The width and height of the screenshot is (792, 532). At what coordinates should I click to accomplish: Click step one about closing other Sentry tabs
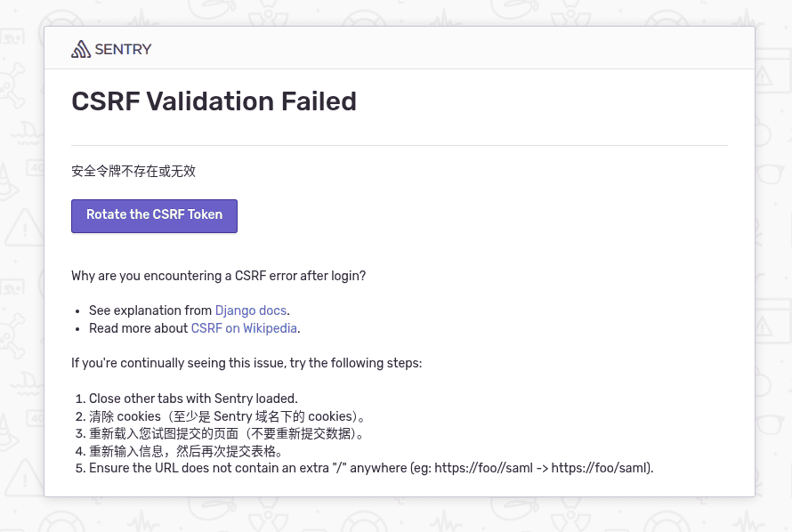tap(193, 399)
